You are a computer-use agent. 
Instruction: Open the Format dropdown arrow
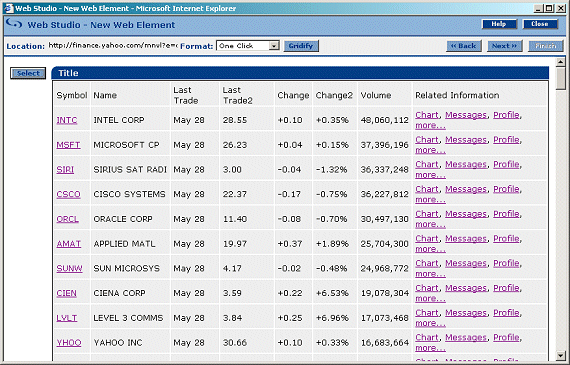click(x=274, y=46)
